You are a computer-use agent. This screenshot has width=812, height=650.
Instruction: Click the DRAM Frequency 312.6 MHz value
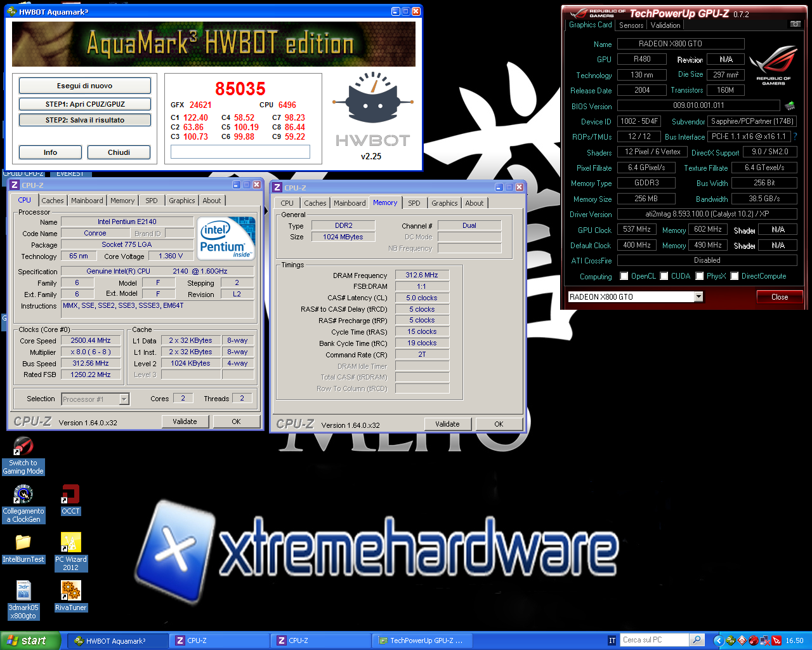pyautogui.click(x=422, y=275)
